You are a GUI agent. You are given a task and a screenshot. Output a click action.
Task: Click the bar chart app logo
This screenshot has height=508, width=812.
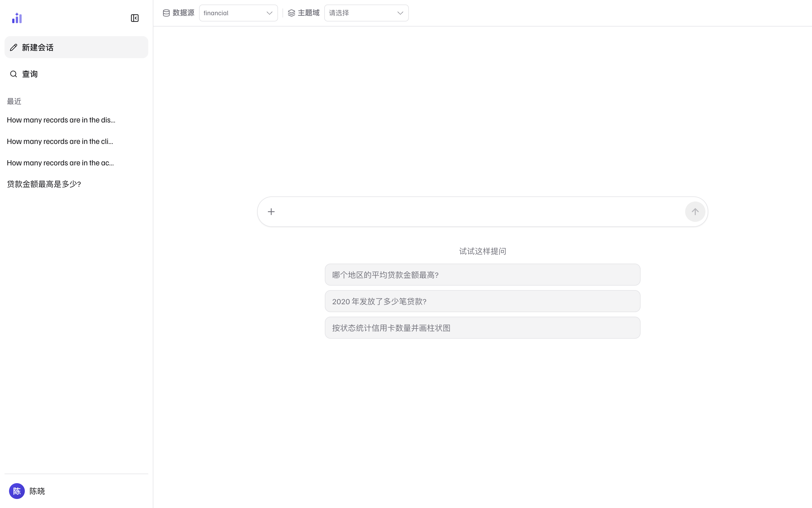pos(17,18)
